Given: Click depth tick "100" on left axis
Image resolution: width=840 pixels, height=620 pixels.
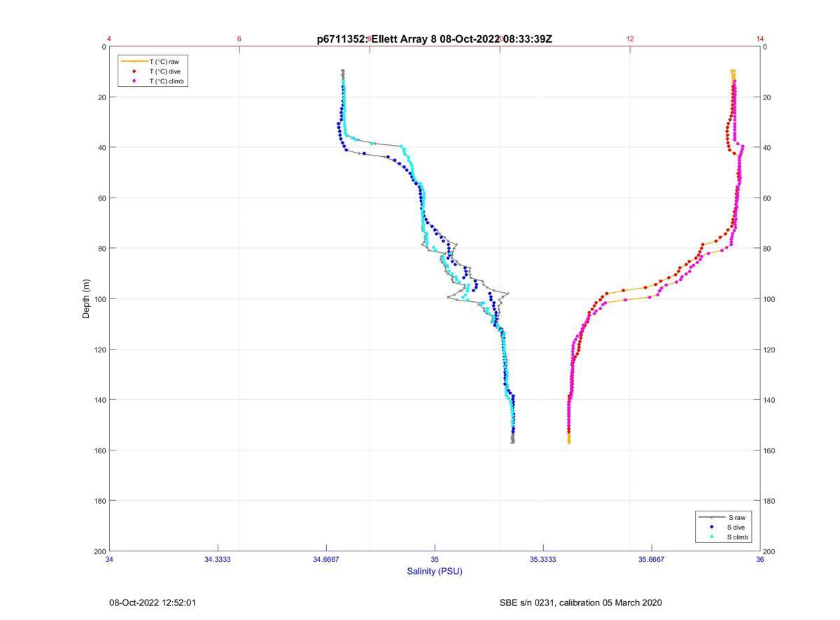Looking at the screenshot, I should tap(100, 299).
